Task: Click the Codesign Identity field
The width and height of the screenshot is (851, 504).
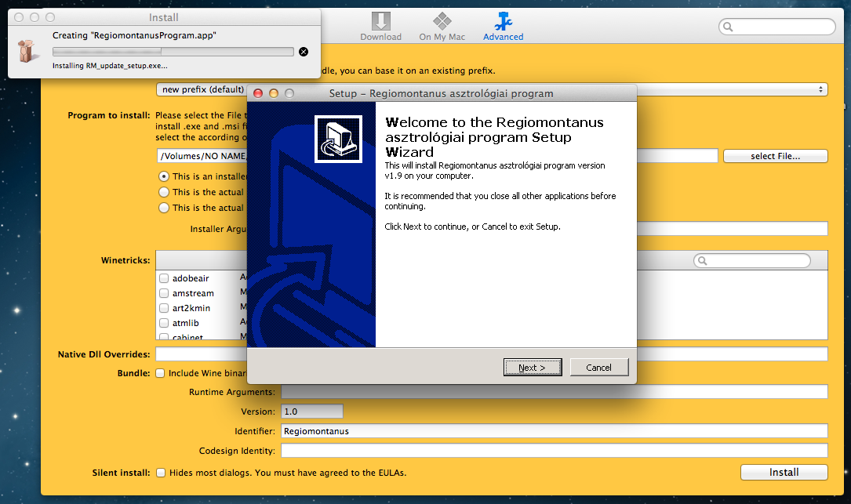Action: 554,450
